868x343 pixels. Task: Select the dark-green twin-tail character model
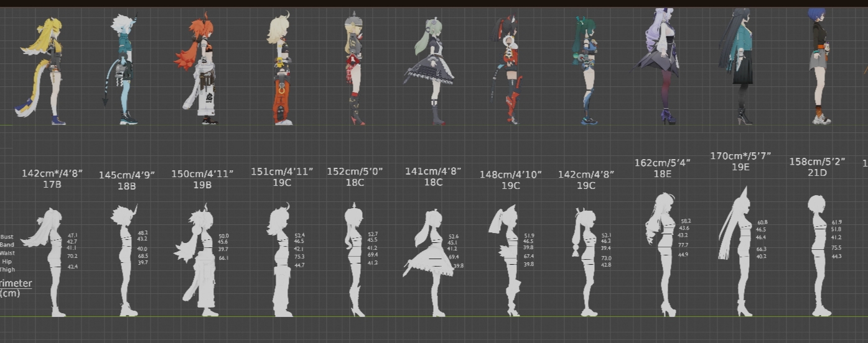(587, 71)
